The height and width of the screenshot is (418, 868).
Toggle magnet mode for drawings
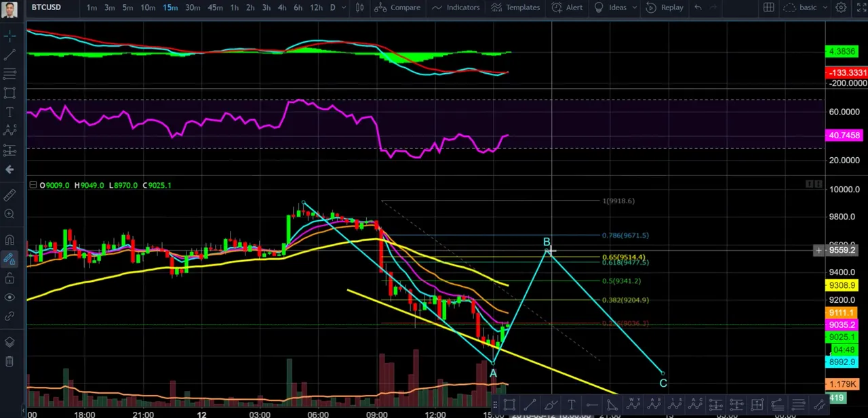pos(9,240)
